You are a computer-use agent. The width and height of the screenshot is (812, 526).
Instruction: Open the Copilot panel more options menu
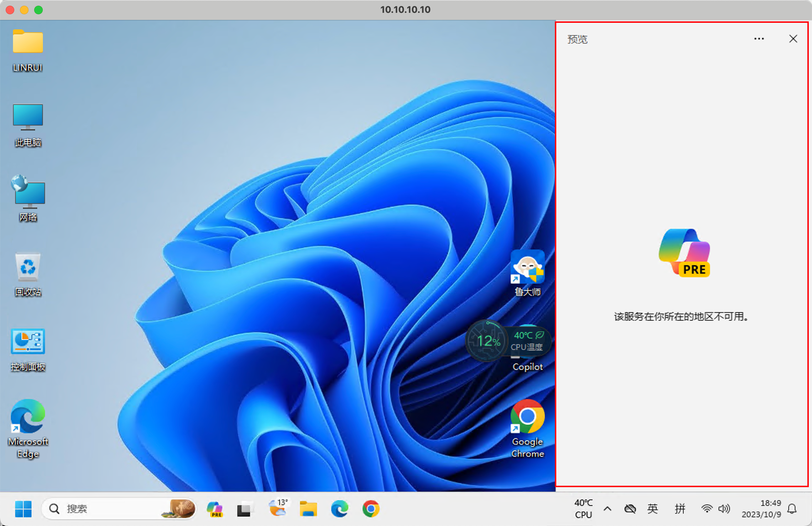(x=759, y=38)
